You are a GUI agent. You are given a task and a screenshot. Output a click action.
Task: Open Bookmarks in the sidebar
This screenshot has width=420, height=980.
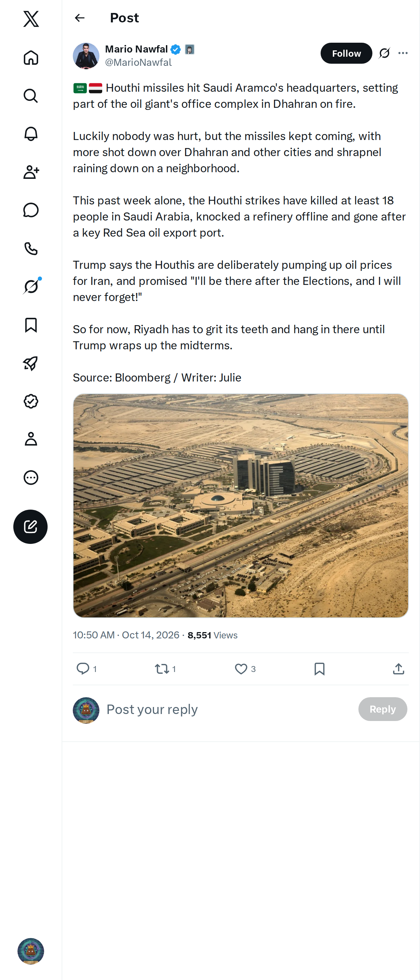31,325
